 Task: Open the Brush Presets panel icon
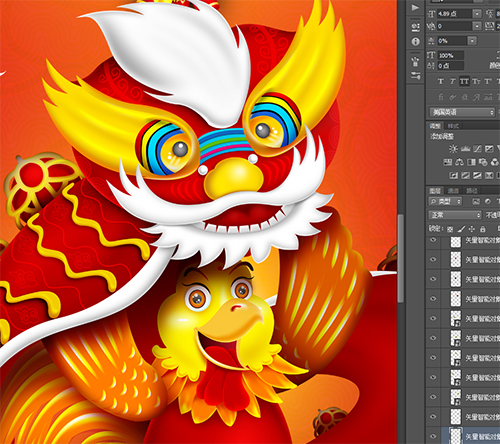(416, 61)
